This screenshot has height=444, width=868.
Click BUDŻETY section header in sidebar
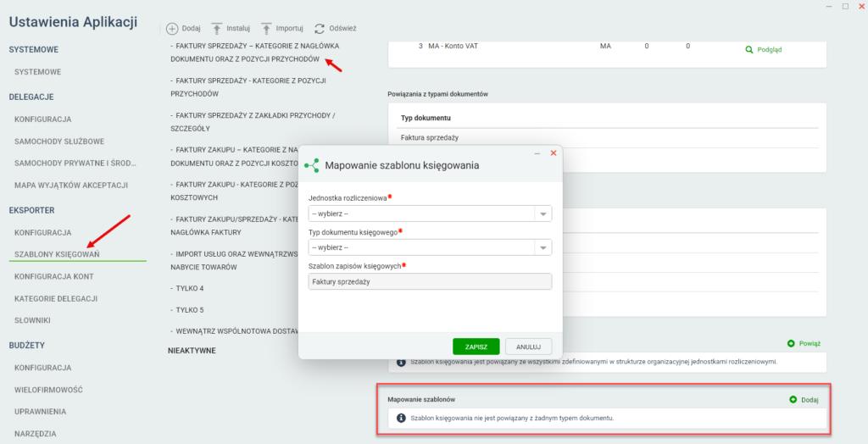(x=26, y=346)
